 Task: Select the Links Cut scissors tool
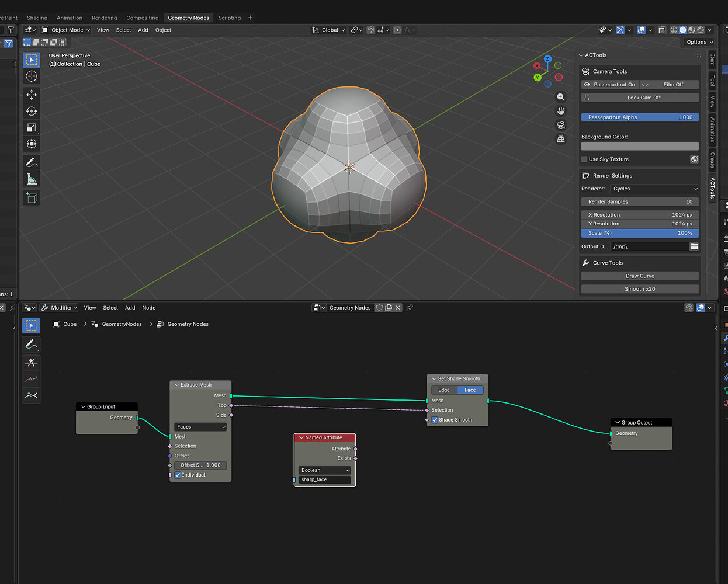[32, 363]
